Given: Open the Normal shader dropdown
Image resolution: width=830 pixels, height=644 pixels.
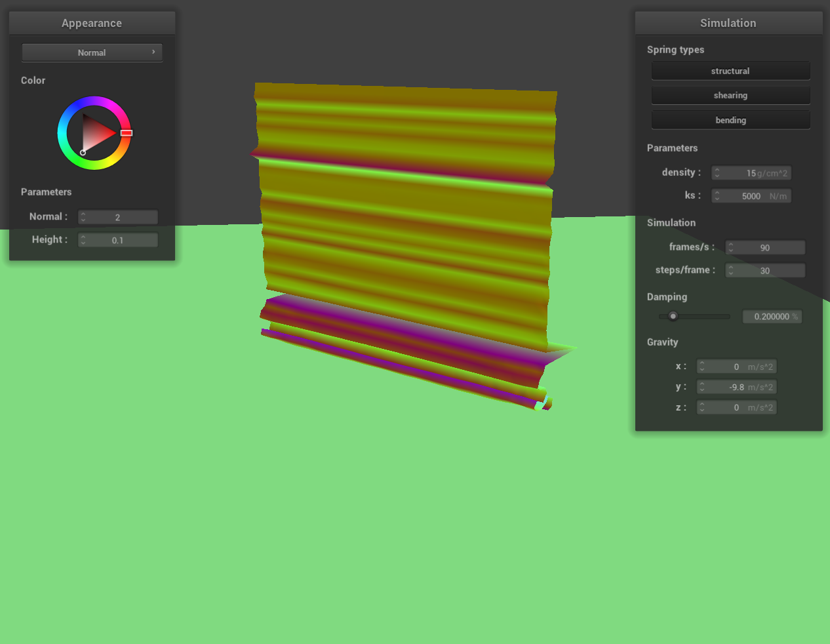Looking at the screenshot, I should (x=92, y=52).
